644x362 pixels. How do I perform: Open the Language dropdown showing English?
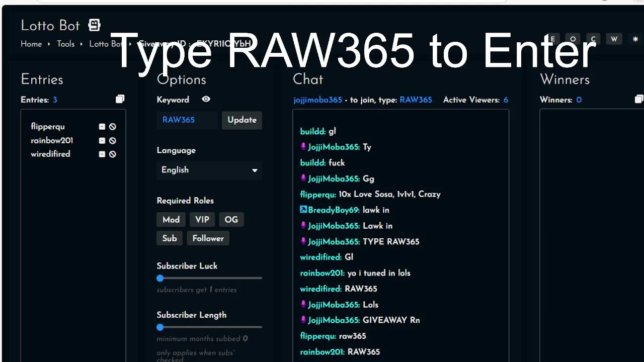(209, 170)
